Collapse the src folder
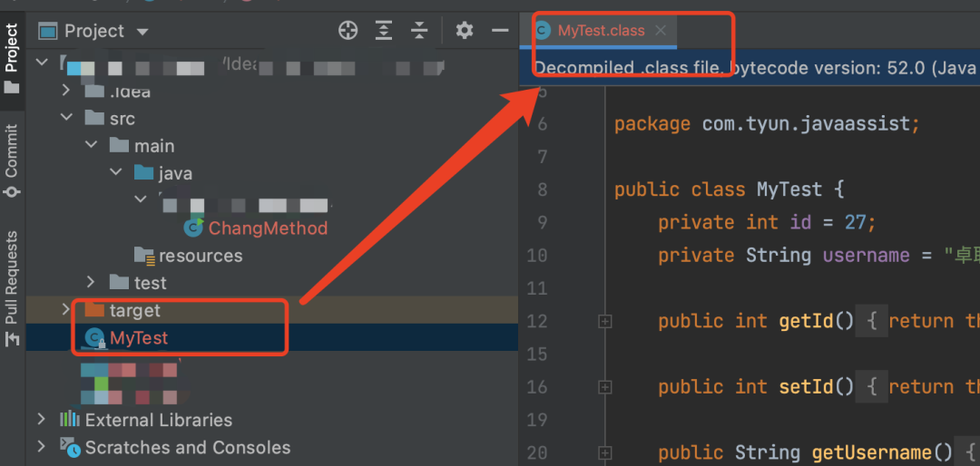The image size is (980, 466). click(x=66, y=118)
